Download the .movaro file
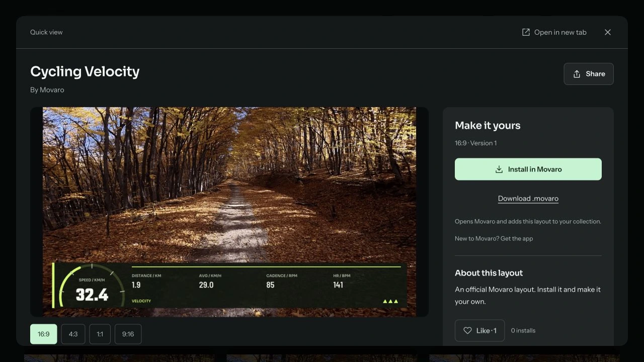Image resolution: width=644 pixels, height=362 pixels. [528, 198]
